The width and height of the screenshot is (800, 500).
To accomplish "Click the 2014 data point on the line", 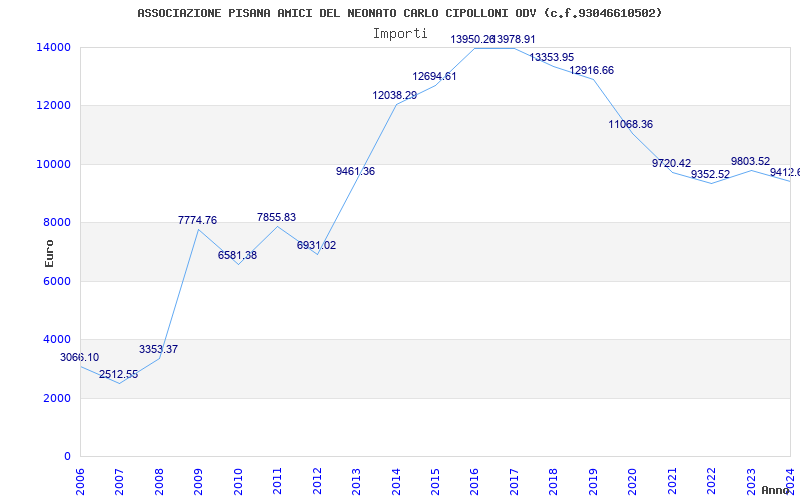I will pos(396,105).
